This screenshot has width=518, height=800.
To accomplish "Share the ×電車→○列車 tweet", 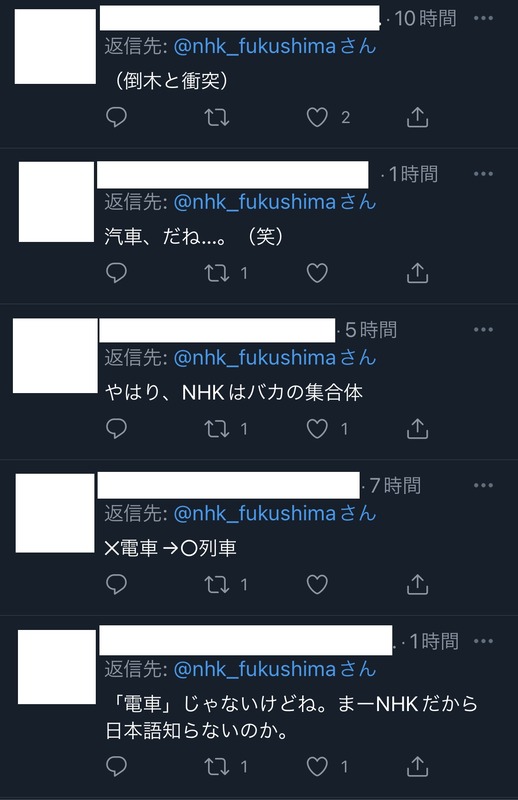I will 417,584.
